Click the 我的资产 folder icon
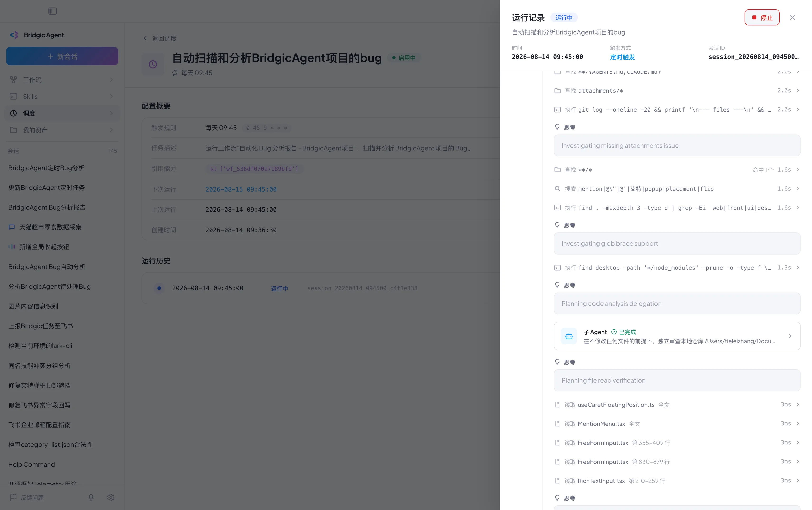Screen dimensions: 812x510 [x=14, y=130]
